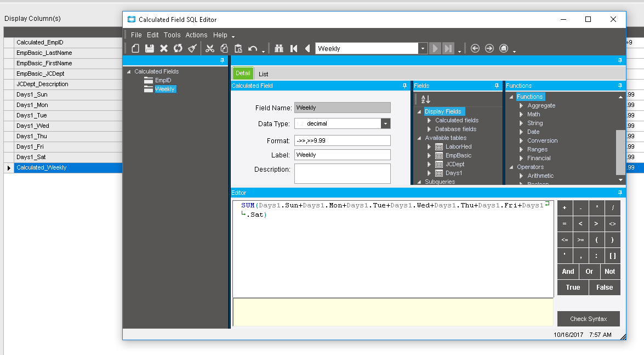Save the calculated field with the floppy icon
Screen dimensions: 644x355
click(150, 48)
